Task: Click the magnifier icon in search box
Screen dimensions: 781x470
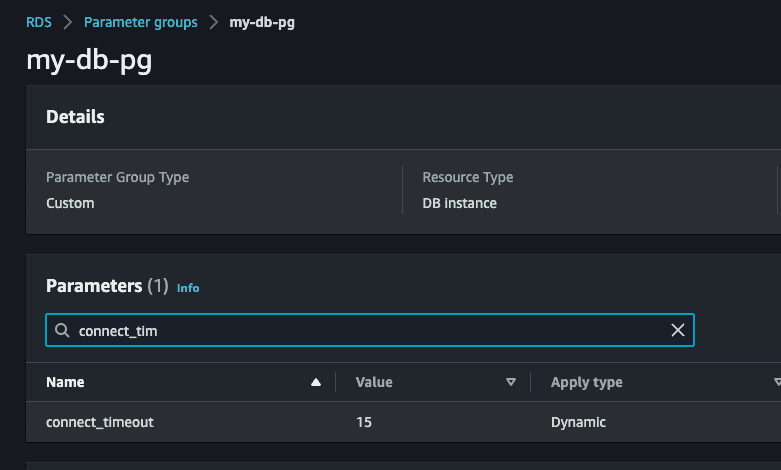Action: tap(62, 331)
